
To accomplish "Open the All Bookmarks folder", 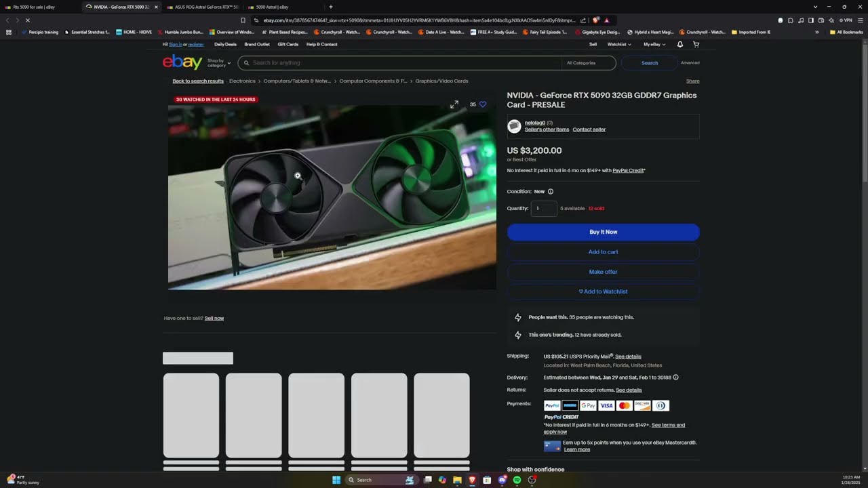I will point(846,32).
